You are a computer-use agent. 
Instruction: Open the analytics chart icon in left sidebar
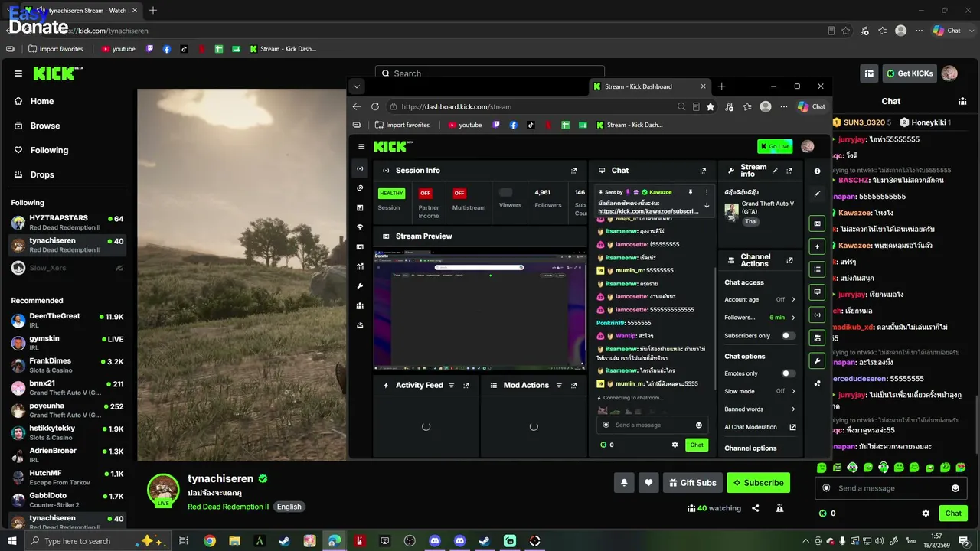360,266
